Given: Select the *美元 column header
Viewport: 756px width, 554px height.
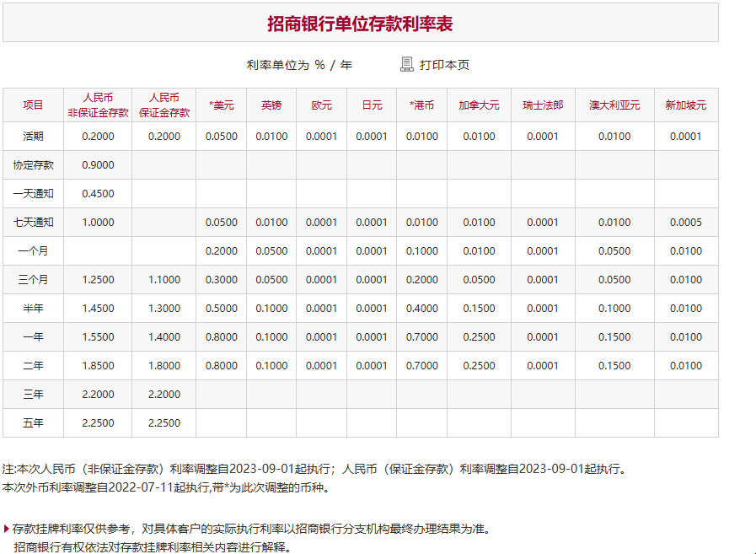Looking at the screenshot, I should click(x=223, y=105).
